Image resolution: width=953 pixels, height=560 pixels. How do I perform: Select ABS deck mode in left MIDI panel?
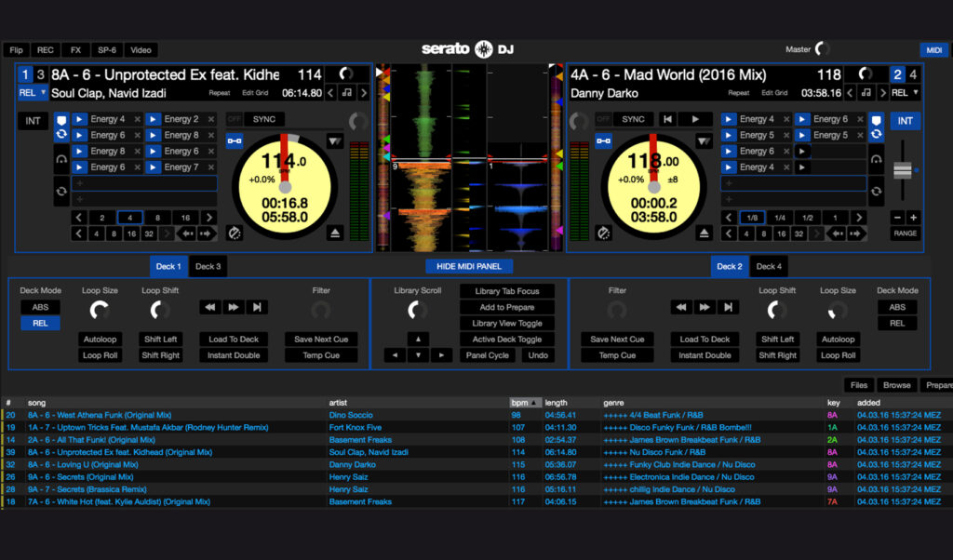(40, 307)
